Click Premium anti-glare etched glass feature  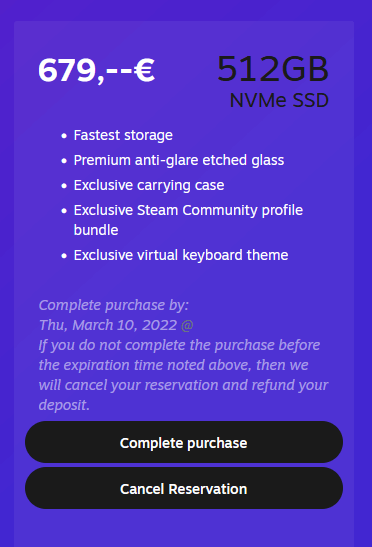point(179,160)
